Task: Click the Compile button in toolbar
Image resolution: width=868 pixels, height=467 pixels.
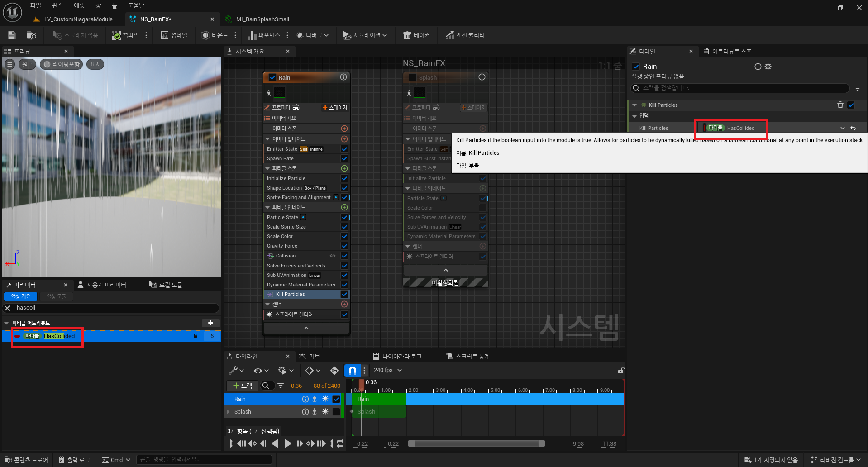Action: coord(125,35)
